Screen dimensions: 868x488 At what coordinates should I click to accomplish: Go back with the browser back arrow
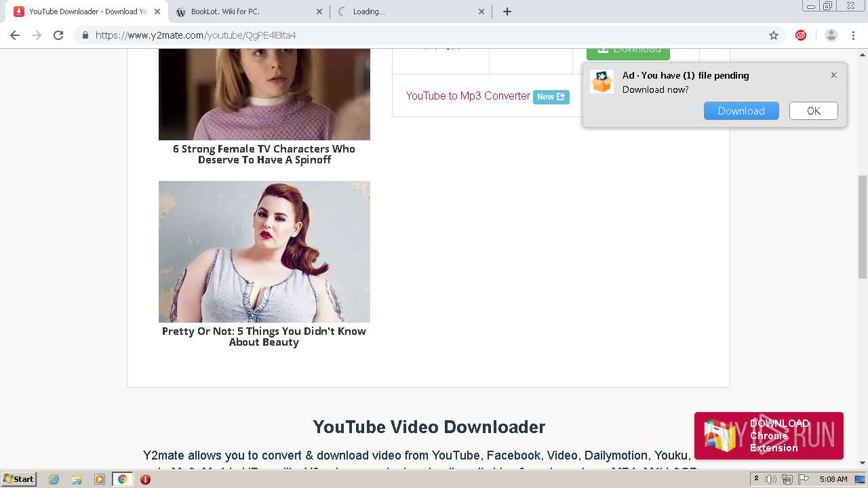15,35
